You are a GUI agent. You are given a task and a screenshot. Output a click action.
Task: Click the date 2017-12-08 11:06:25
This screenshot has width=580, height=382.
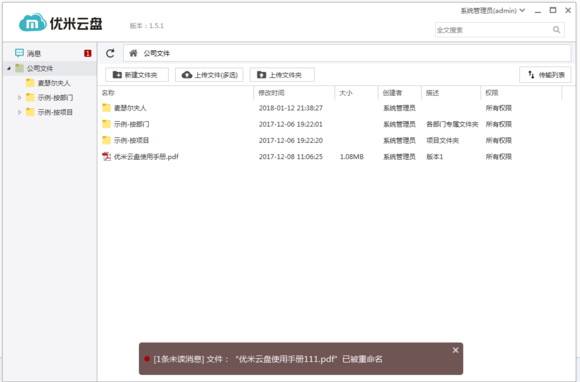291,157
